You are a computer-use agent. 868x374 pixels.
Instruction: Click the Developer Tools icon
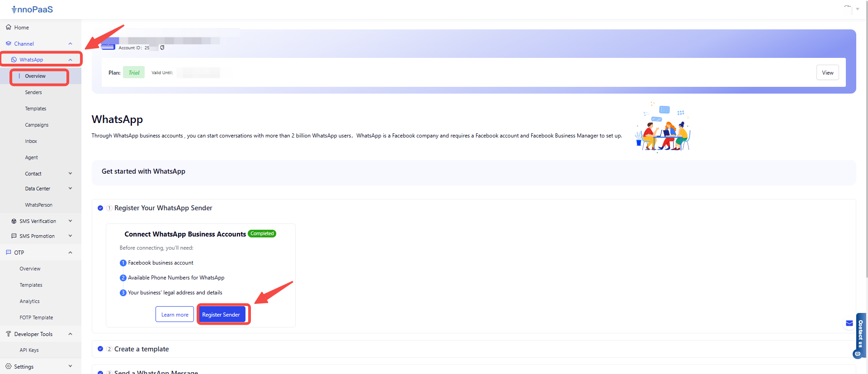[x=9, y=334]
